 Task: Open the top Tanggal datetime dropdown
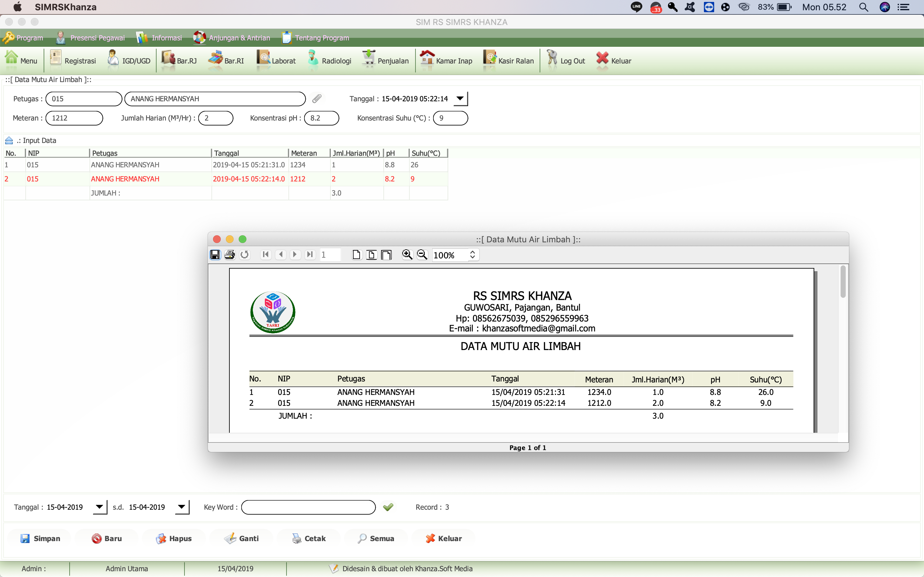[460, 98]
